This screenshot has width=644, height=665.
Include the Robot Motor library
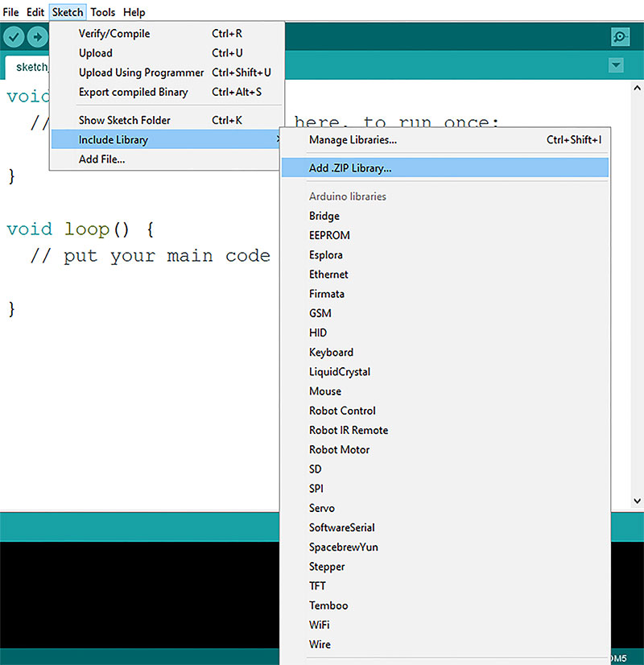445,449
